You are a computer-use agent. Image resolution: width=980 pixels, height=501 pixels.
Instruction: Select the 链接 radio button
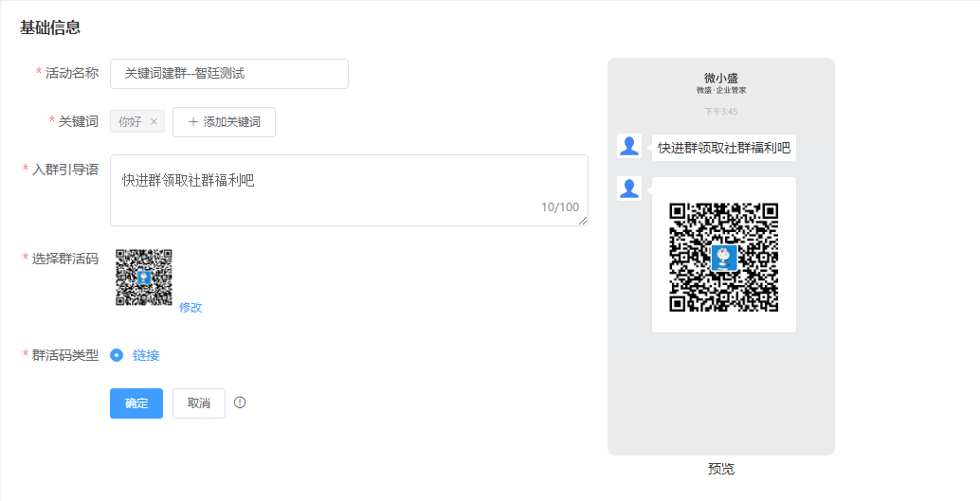(x=117, y=355)
